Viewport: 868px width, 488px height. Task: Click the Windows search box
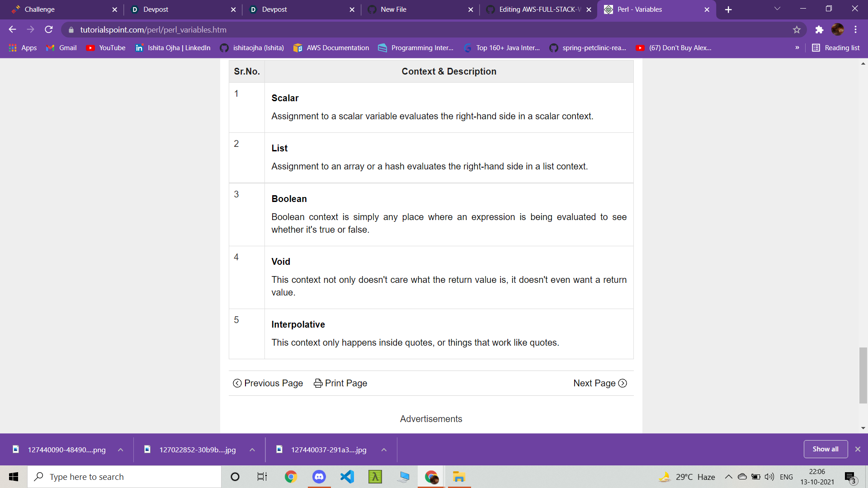click(x=124, y=477)
